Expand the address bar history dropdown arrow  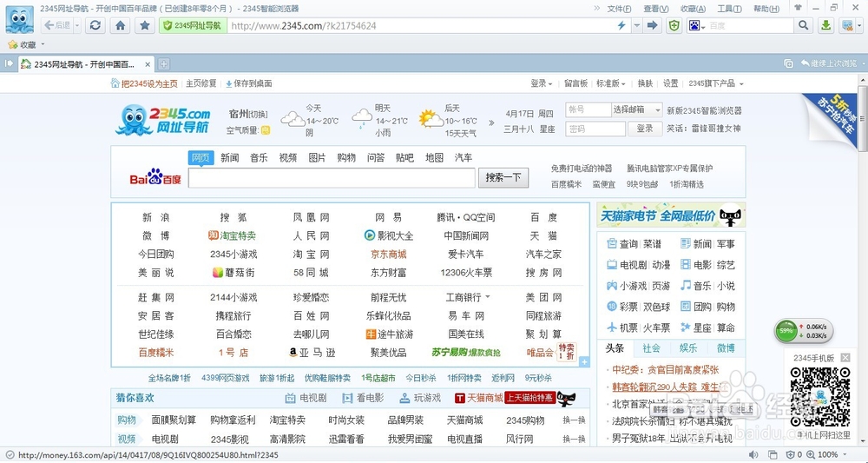[x=636, y=25]
